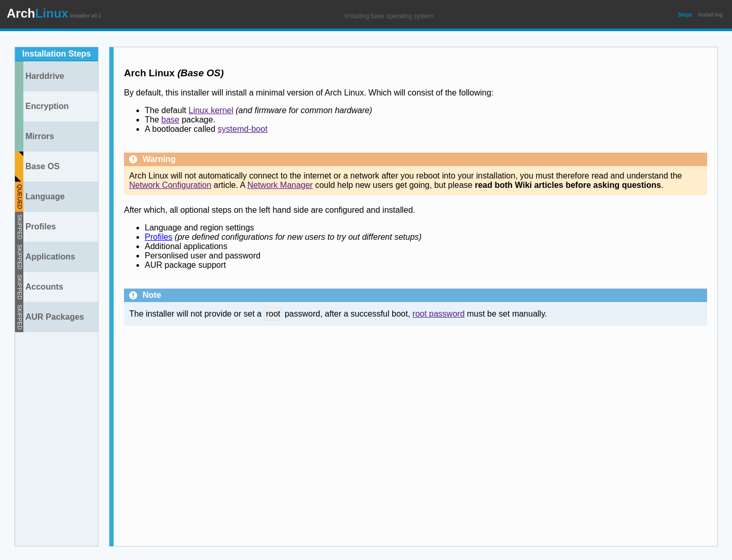The height and width of the screenshot is (560, 732).
Task: Click the SKIPPED badge beside Profiles
Action: (x=19, y=227)
